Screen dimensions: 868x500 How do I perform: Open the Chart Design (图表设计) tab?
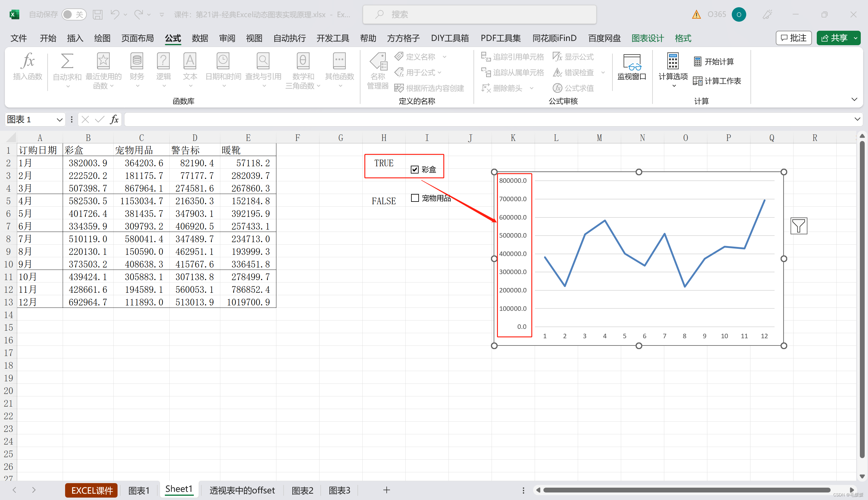(x=647, y=38)
